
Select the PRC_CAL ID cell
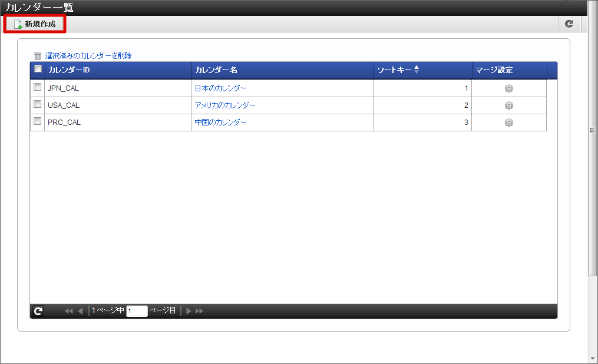pyautogui.click(x=118, y=123)
